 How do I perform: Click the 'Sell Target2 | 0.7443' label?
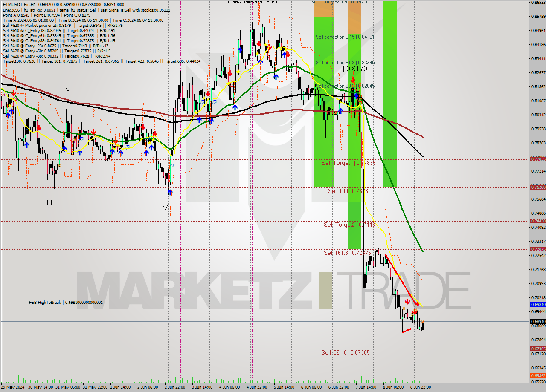(x=349, y=225)
